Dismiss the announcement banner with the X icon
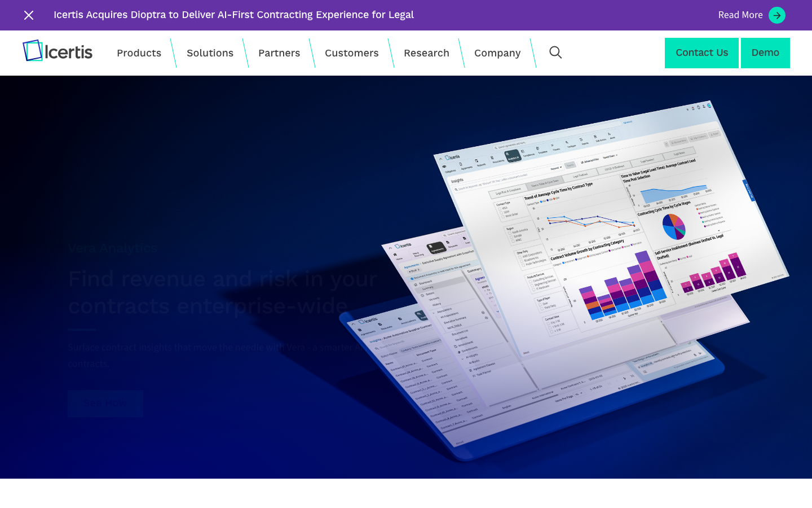812x508 pixels. pos(29,15)
